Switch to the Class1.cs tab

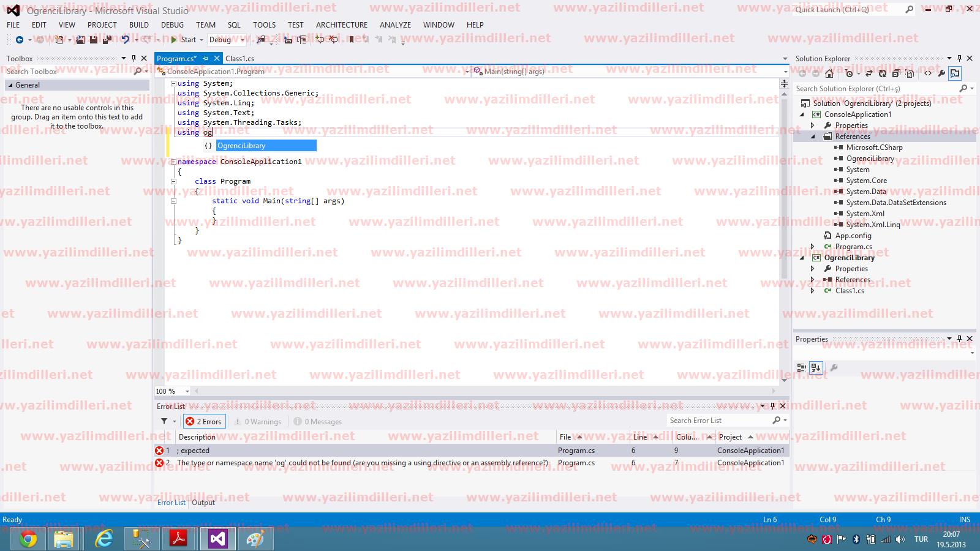tap(239, 58)
